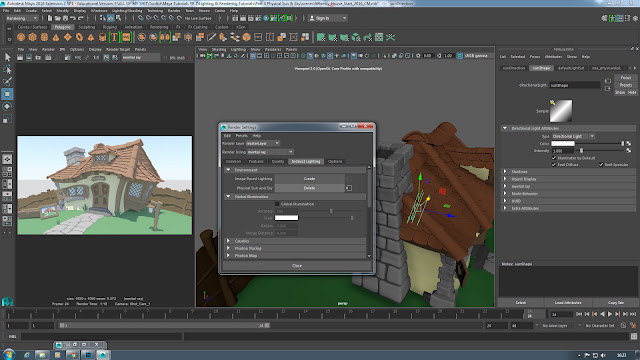This screenshot has height=360, width=640.
Task: Click the light Sample swatch thumbnail
Action: (x=561, y=111)
